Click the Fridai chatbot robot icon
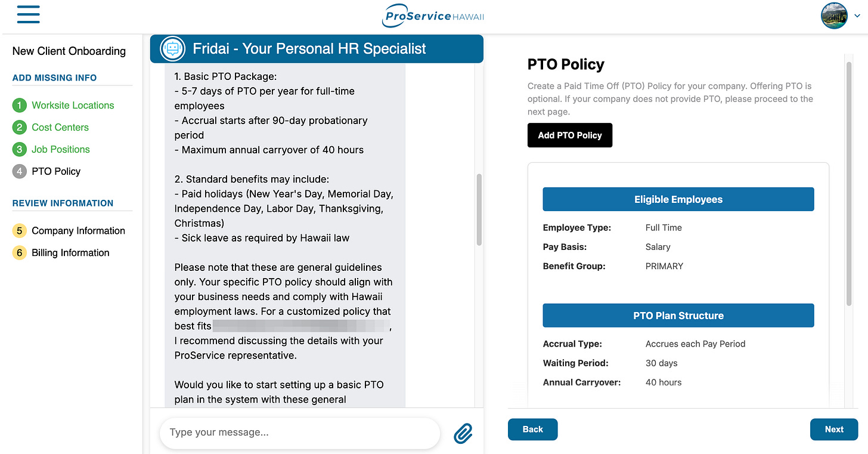 pos(172,49)
